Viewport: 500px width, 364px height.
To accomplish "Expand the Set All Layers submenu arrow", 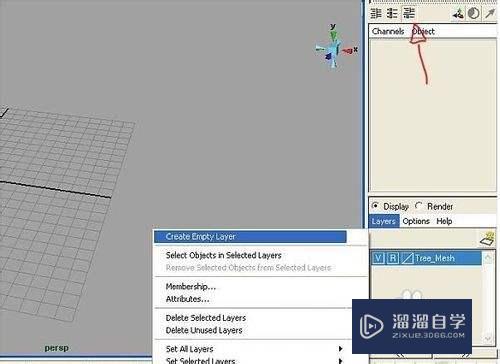I will pos(340,349).
